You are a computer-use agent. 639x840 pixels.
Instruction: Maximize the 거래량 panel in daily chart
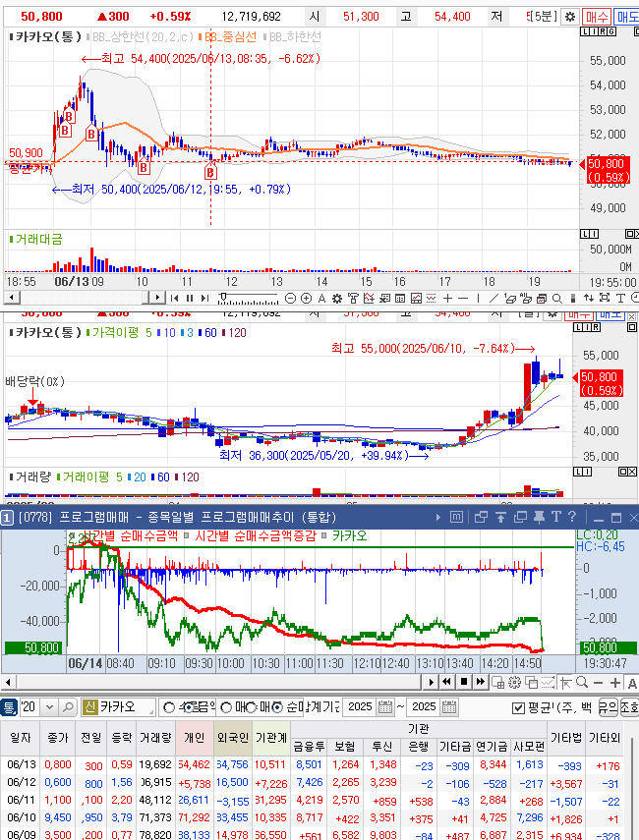623,472
